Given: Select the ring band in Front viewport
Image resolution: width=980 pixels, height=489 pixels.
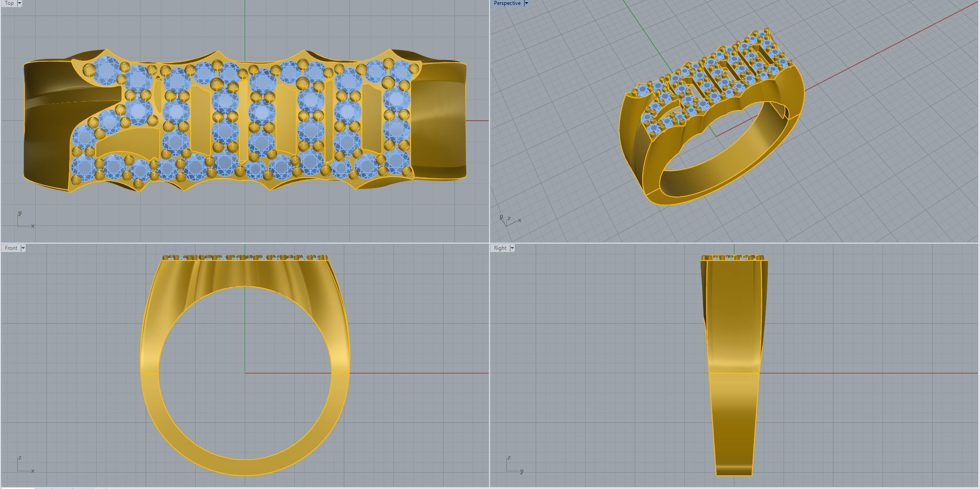Looking at the screenshot, I should pyautogui.click(x=245, y=467).
